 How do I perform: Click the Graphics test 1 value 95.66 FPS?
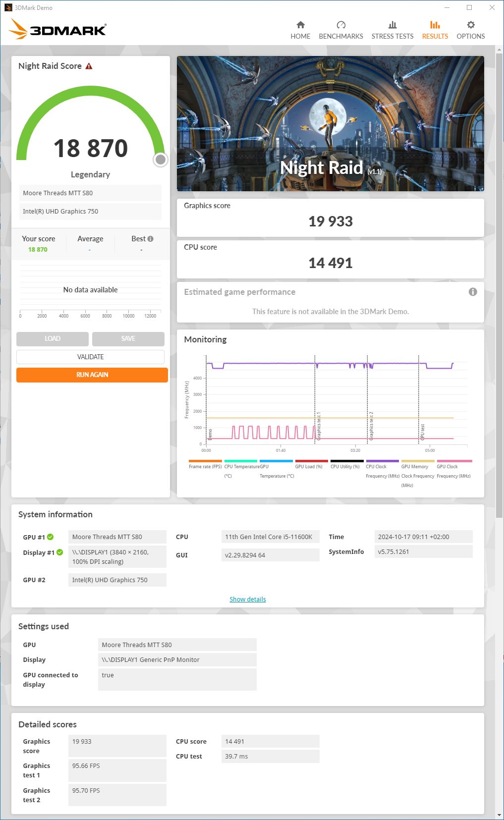coord(117,770)
